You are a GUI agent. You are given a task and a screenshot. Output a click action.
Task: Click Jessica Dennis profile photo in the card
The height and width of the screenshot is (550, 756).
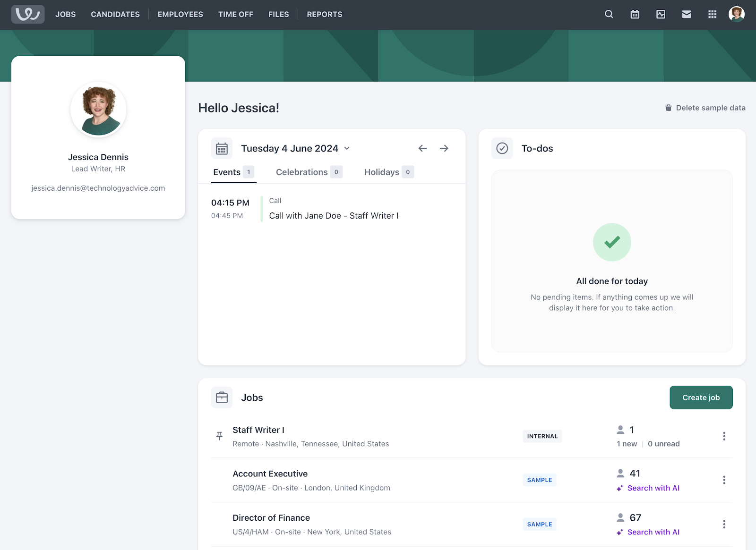pos(98,109)
